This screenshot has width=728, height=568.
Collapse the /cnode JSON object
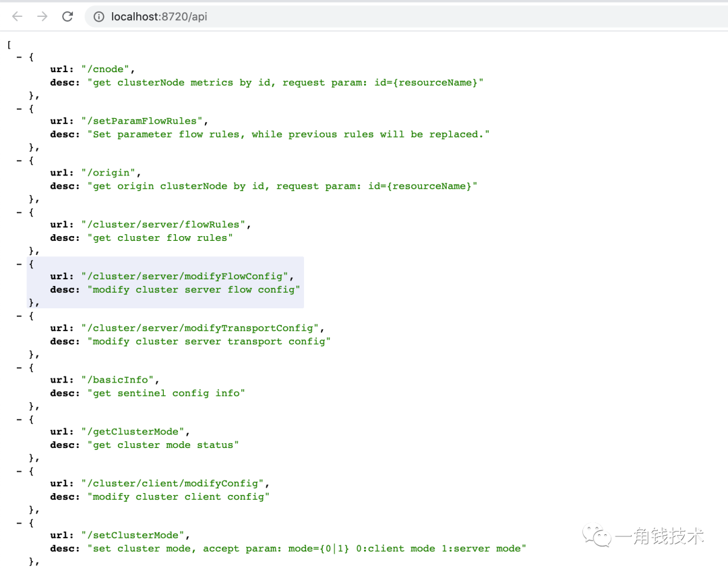(x=19, y=57)
